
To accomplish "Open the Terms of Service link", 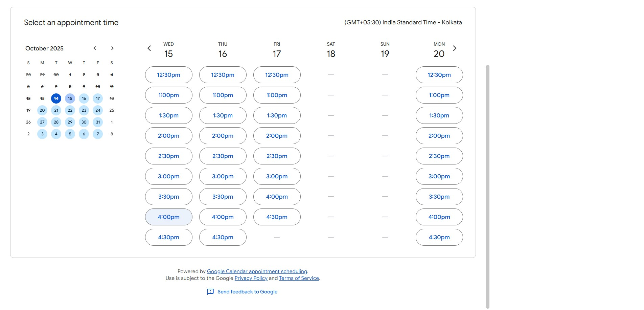I will tap(299, 278).
